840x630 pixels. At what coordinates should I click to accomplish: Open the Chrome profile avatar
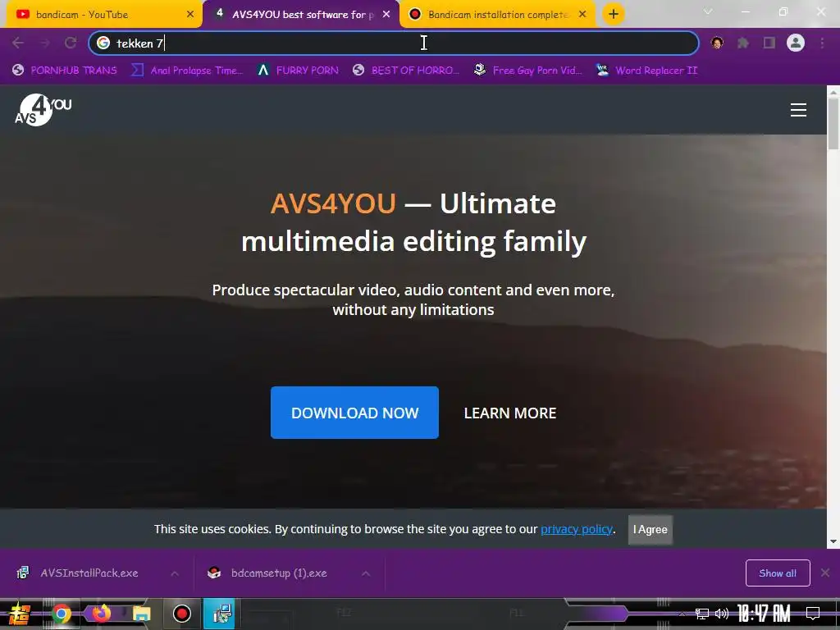[x=796, y=43]
